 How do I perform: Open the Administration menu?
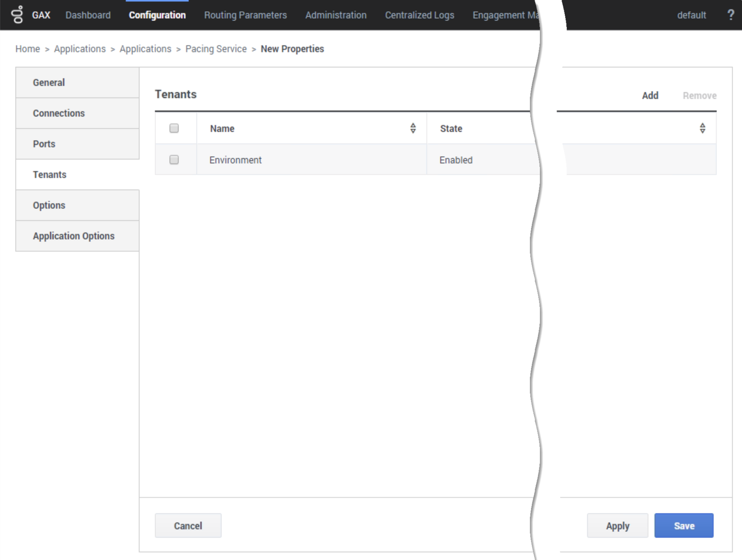pos(336,15)
